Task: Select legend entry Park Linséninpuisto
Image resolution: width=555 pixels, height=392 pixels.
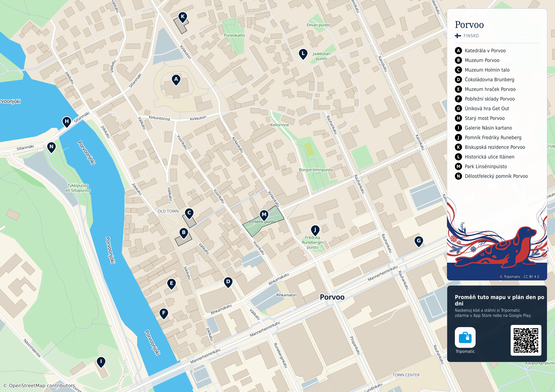Action: [481, 167]
